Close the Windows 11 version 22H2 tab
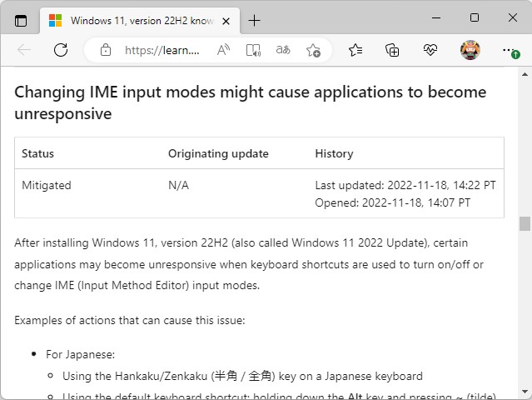Viewport: 532px width, 400px height. tap(226, 22)
